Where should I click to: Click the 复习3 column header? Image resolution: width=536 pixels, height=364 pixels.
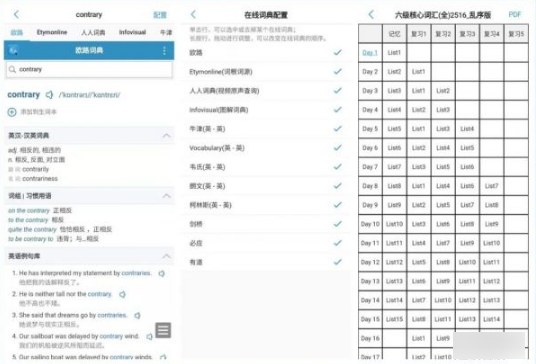(467, 33)
